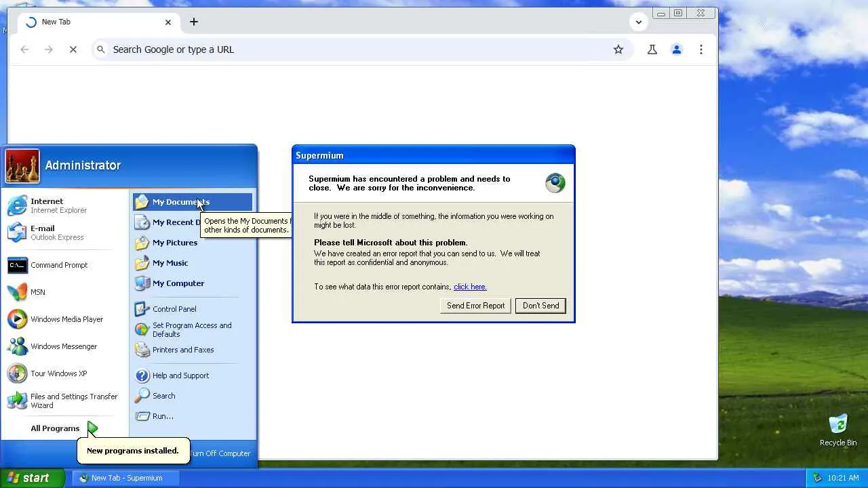
Task: Click the taskbar clock showing 10:21 AM
Action: [844, 478]
